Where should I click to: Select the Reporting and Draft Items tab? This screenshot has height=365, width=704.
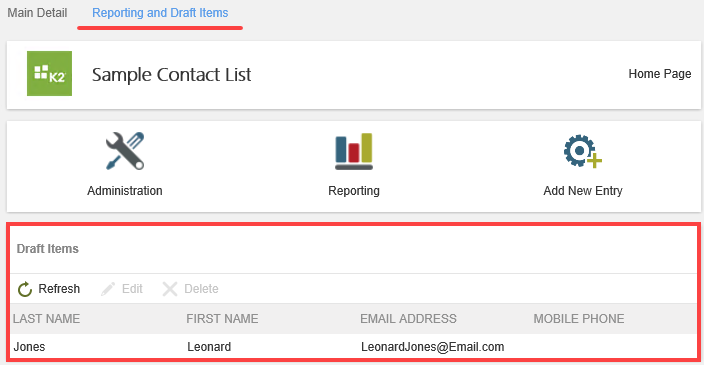[160, 13]
